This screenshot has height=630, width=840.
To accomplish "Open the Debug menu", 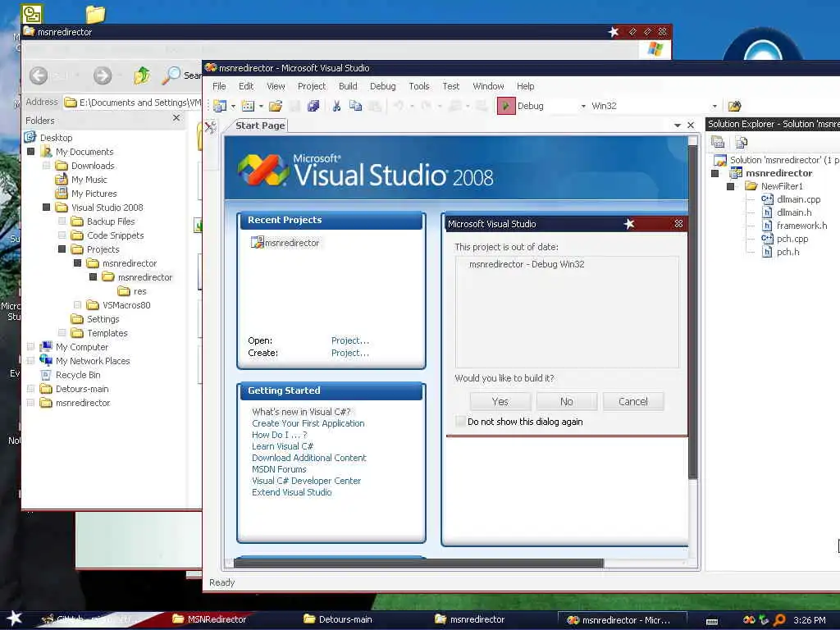I will click(382, 86).
